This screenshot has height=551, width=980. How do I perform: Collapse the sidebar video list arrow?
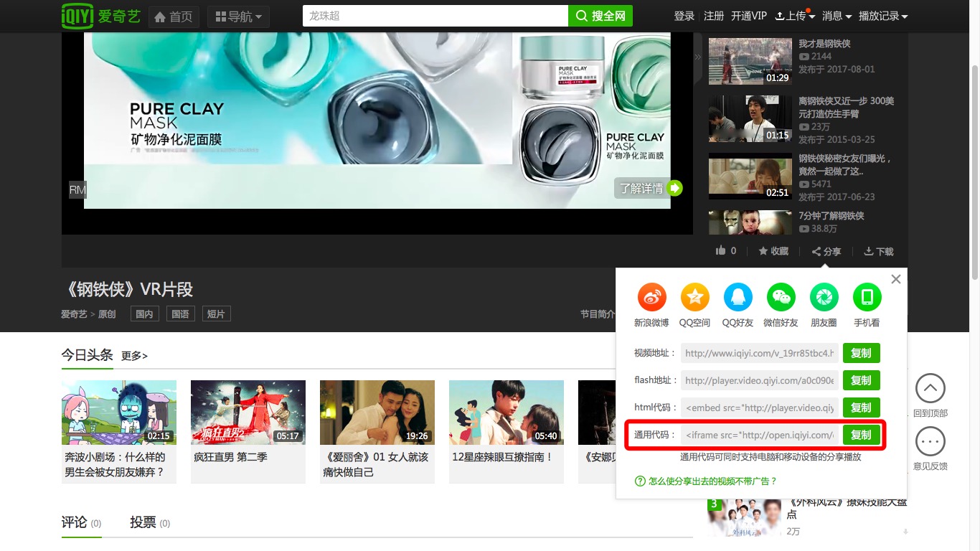click(698, 57)
